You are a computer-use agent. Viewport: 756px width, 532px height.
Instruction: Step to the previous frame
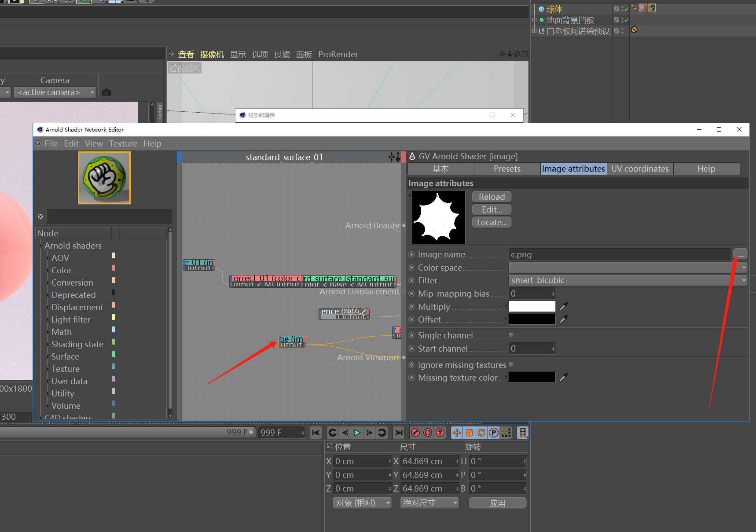(x=345, y=433)
